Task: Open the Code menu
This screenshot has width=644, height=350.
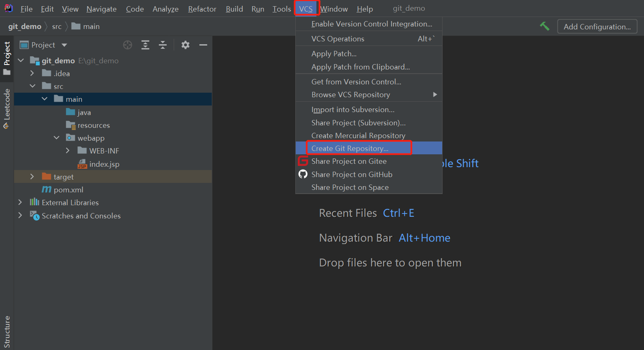Action: pos(135,9)
